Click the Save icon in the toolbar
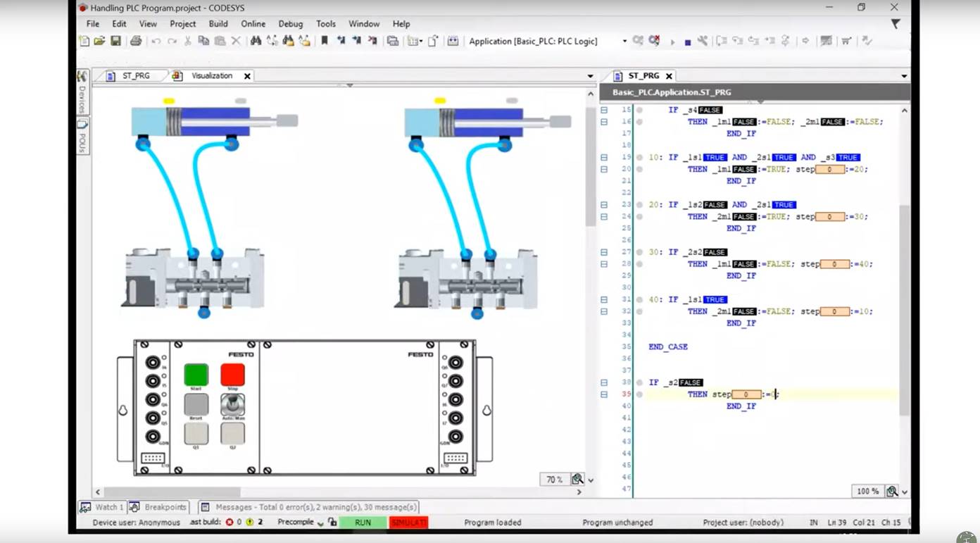 coord(115,42)
